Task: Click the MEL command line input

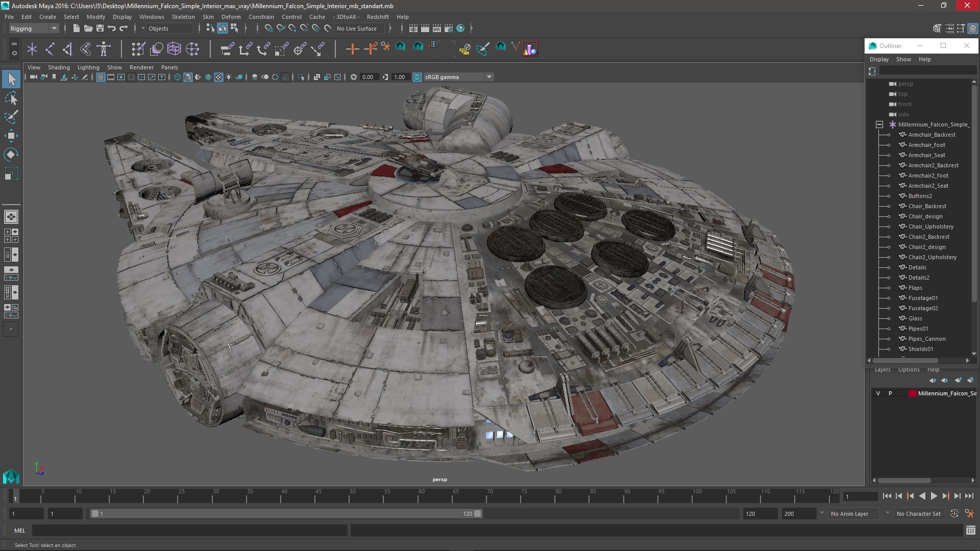Action: 190,531
